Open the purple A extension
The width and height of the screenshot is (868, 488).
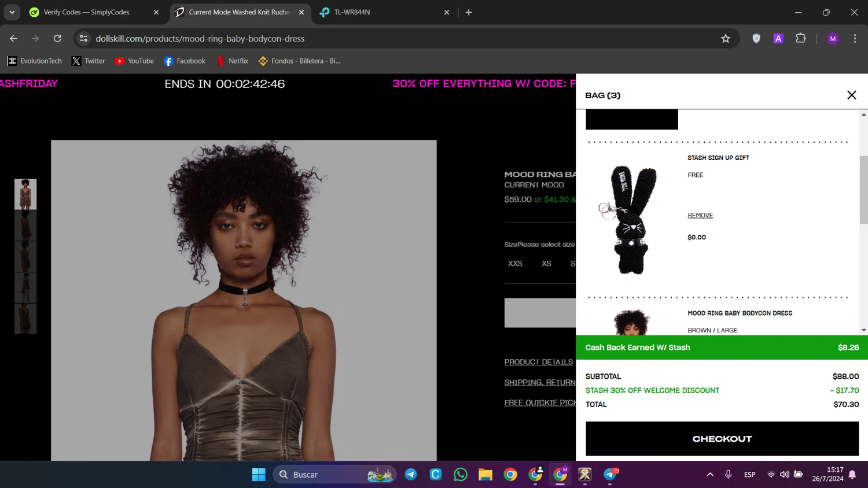(x=778, y=39)
